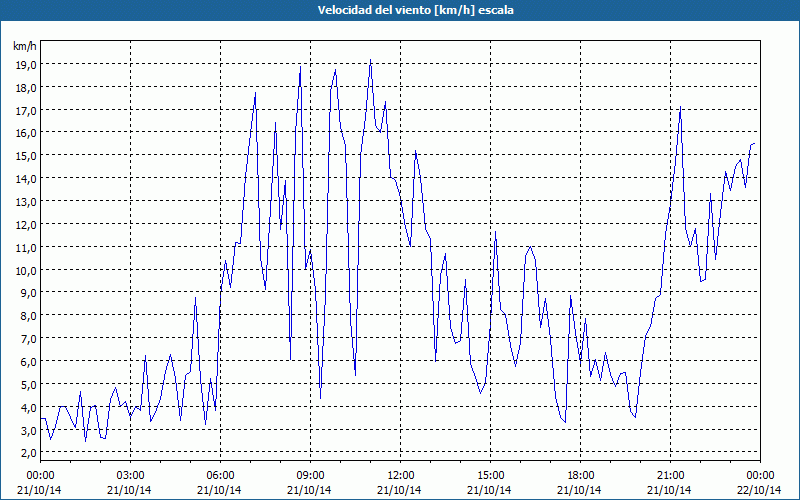The height and width of the screenshot is (500, 800).
Task: Select the 17,0 y-axis value
Action: (27, 111)
